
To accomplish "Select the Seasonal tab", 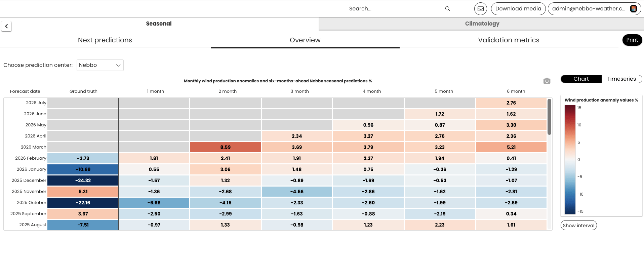I will click(x=159, y=24).
